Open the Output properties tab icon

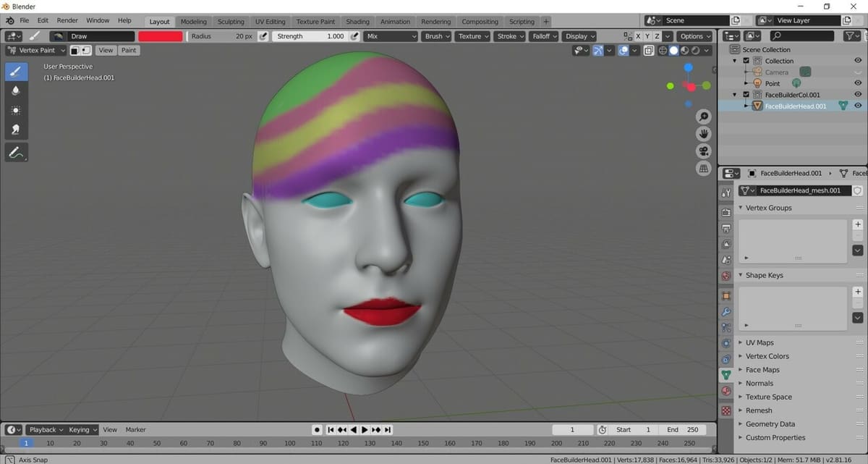point(726,228)
